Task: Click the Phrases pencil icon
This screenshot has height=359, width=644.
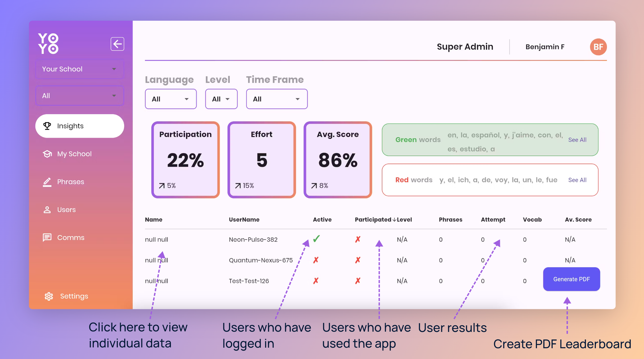Action: (47, 182)
